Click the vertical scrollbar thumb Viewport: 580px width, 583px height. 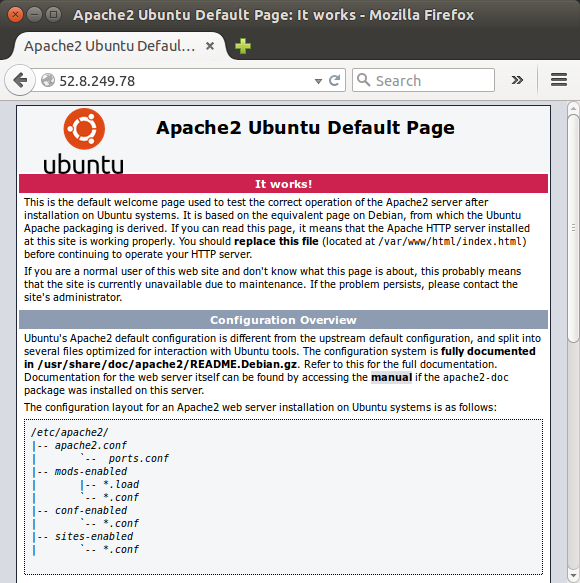(573, 228)
